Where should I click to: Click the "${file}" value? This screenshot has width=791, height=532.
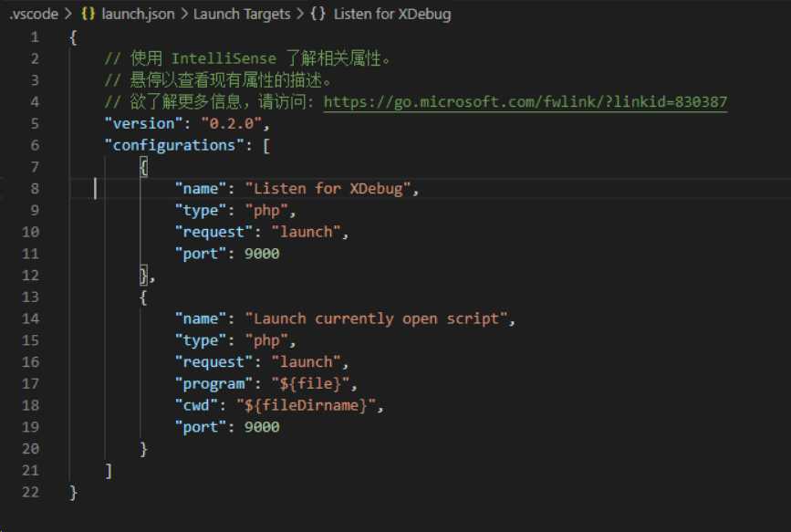coord(310,384)
